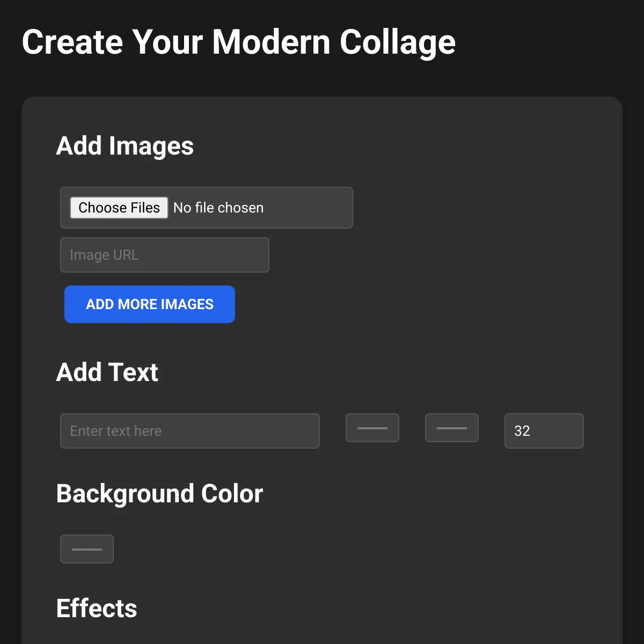Click the URL field below the file chooser

(x=165, y=255)
